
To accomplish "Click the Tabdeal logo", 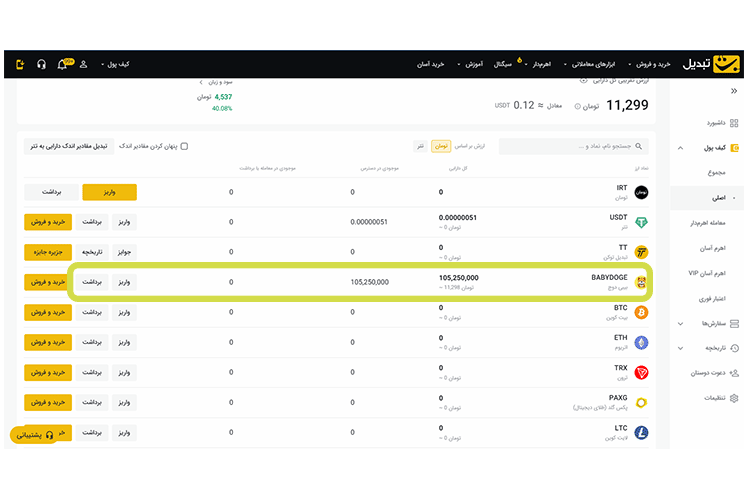I will coord(711,64).
